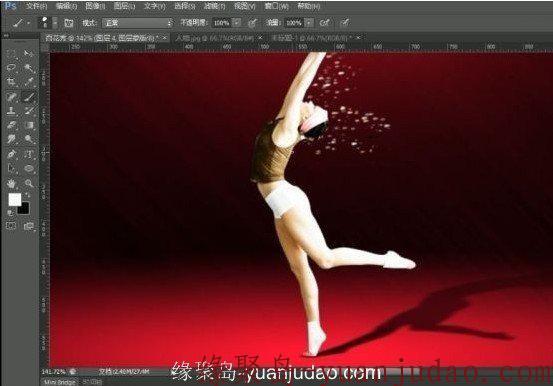Select the Brush tool in toolbox
Viewport: 553px width, 386px height.
point(29,97)
